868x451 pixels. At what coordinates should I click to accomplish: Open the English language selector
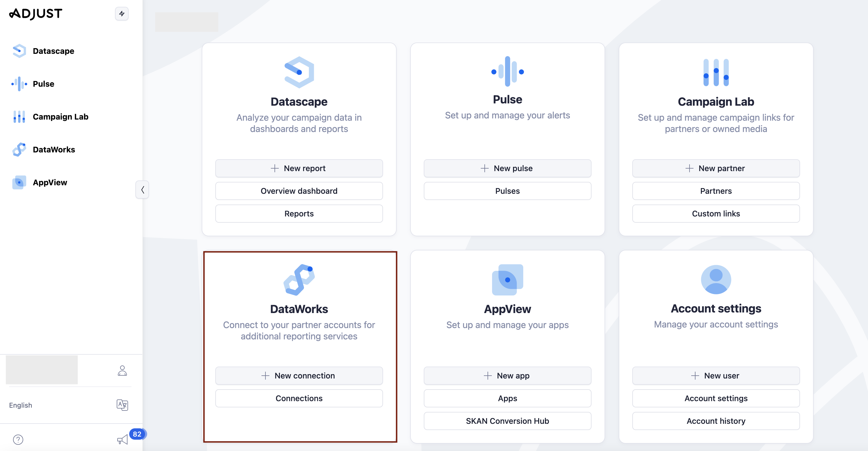(x=21, y=405)
